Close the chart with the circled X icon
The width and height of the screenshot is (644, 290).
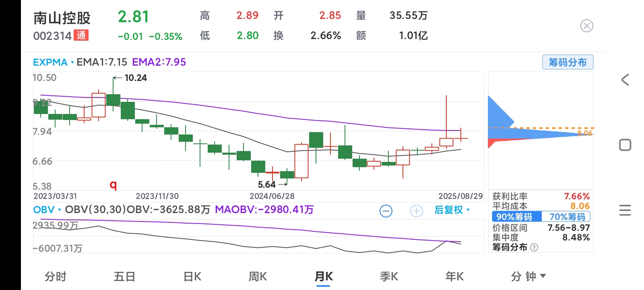point(587,26)
